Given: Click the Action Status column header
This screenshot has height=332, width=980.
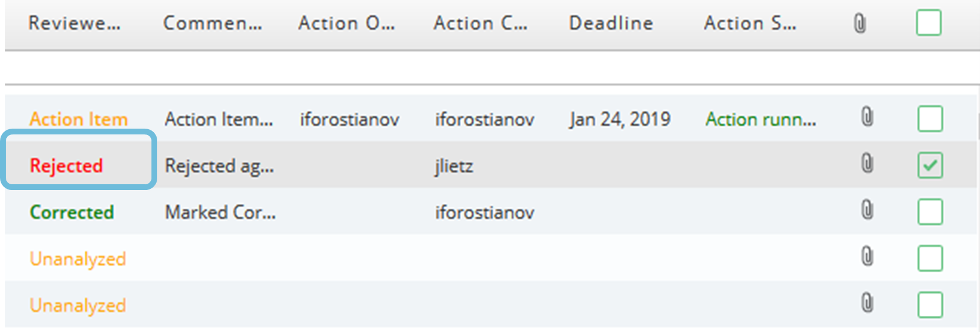Looking at the screenshot, I should point(750,23).
